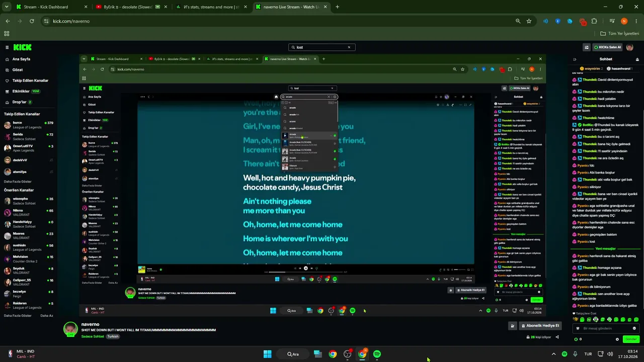This screenshot has height=362, width=644.
Task: Click the chat message input field
Action: 605,328
